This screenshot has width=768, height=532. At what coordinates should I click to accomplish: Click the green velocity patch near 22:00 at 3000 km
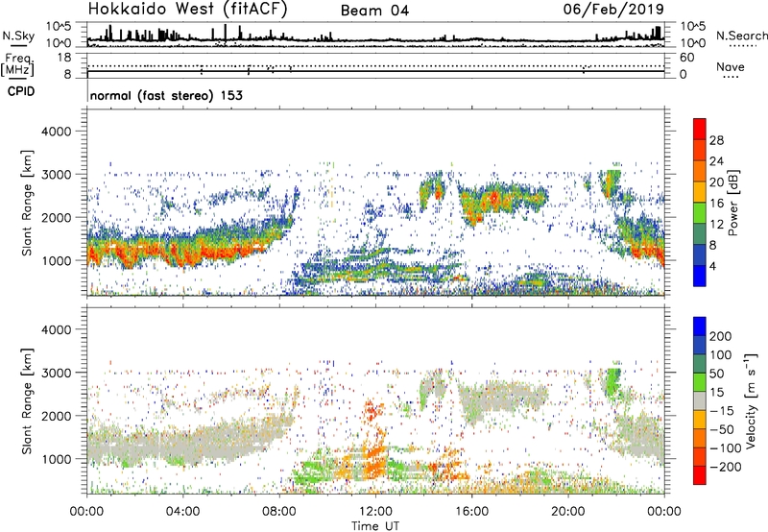coord(612,379)
